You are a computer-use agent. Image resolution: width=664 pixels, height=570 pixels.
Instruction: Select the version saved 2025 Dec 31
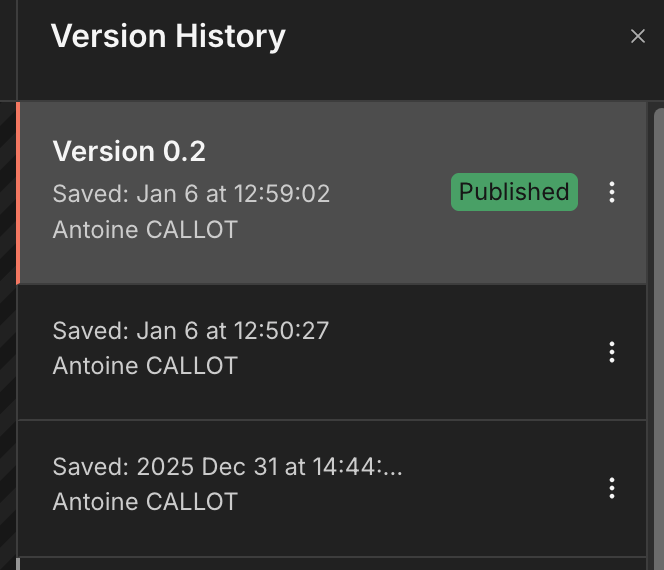pos(300,488)
